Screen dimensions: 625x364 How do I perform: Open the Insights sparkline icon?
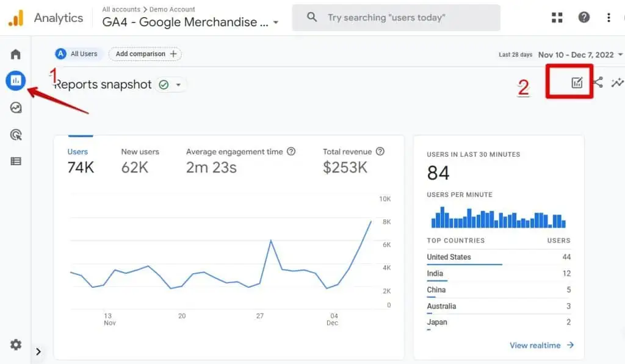(618, 82)
